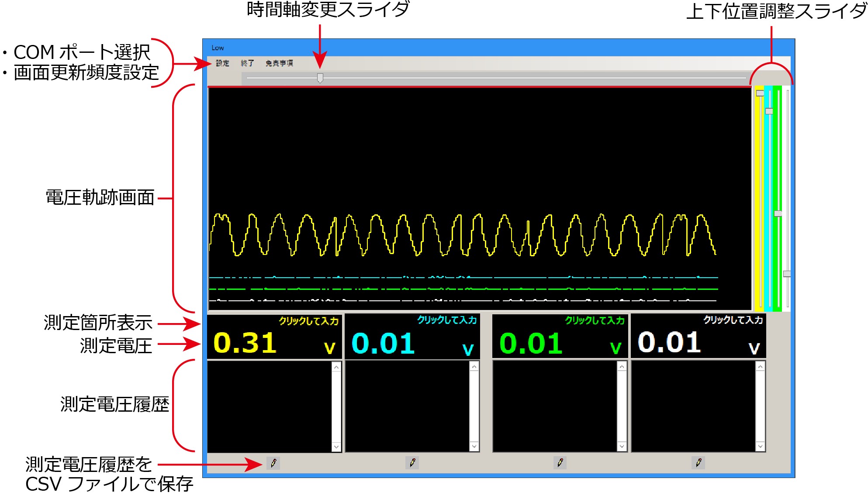Click the Low window title text
This screenshot has width=868, height=499.
click(218, 48)
